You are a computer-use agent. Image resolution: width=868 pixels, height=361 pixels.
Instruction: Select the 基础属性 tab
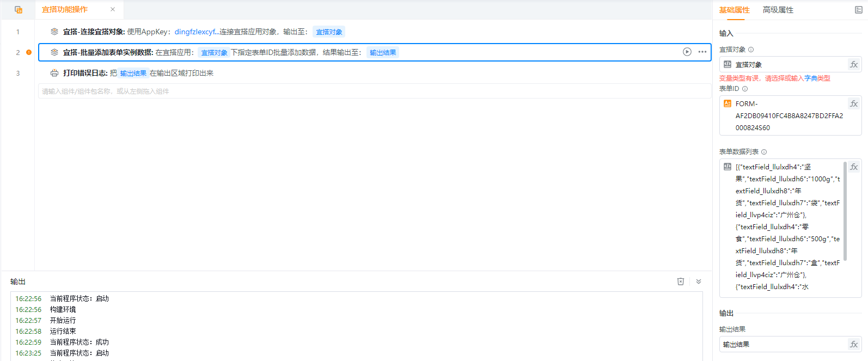coord(734,10)
